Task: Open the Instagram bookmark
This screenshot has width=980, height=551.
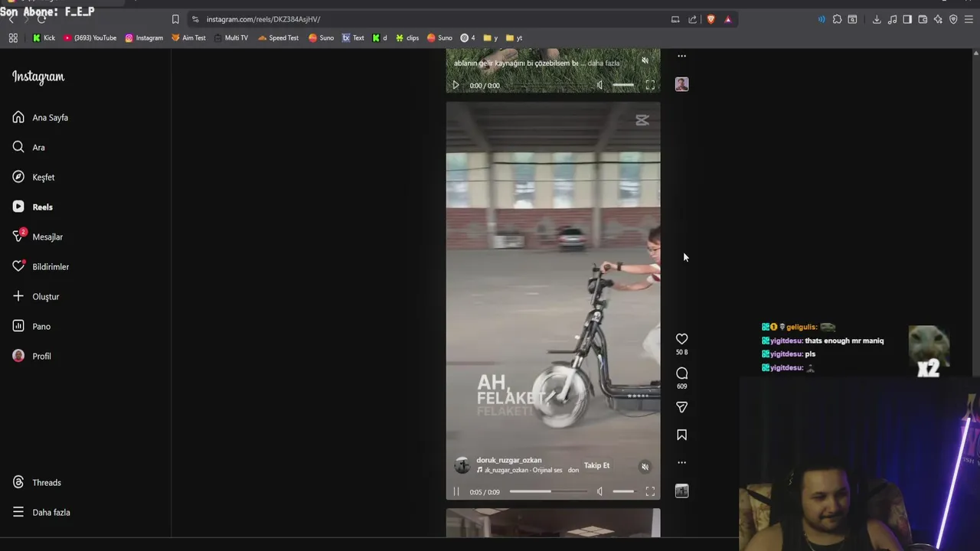Action: [x=144, y=37]
